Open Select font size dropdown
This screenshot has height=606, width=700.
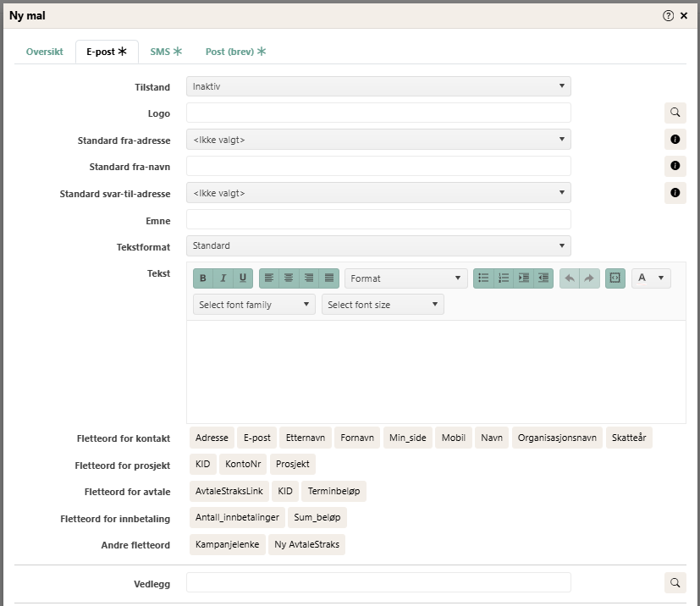(x=383, y=305)
